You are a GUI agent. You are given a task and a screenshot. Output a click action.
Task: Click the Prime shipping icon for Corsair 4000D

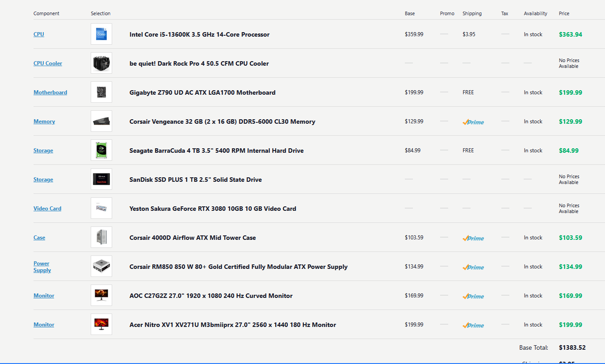[473, 238]
